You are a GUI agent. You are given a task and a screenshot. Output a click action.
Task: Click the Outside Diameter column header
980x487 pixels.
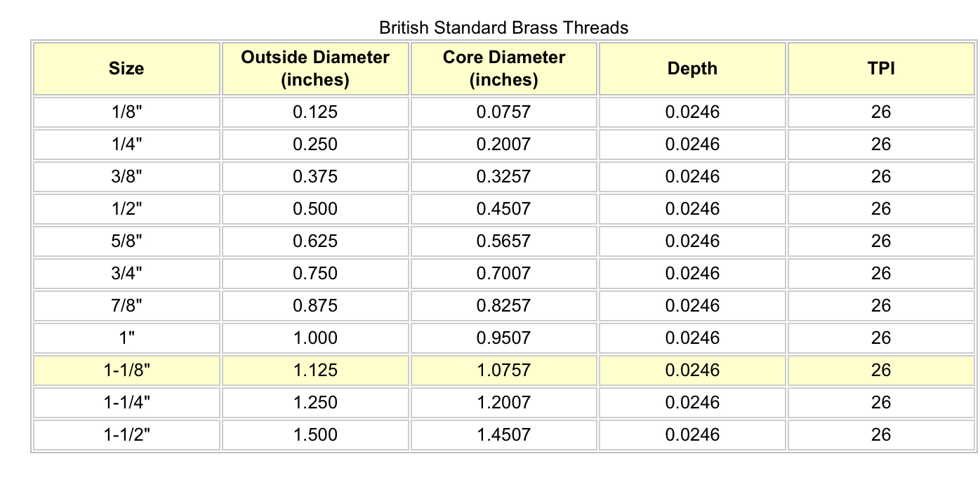pyautogui.click(x=315, y=68)
